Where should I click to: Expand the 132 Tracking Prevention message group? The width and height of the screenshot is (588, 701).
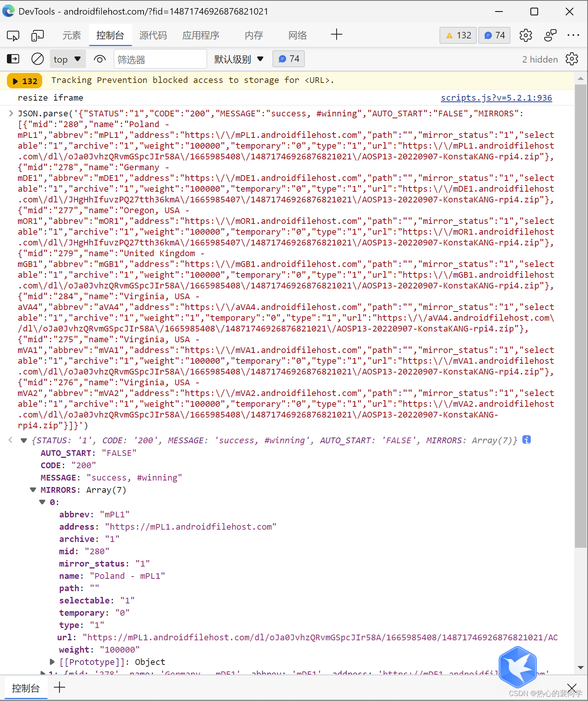point(25,81)
